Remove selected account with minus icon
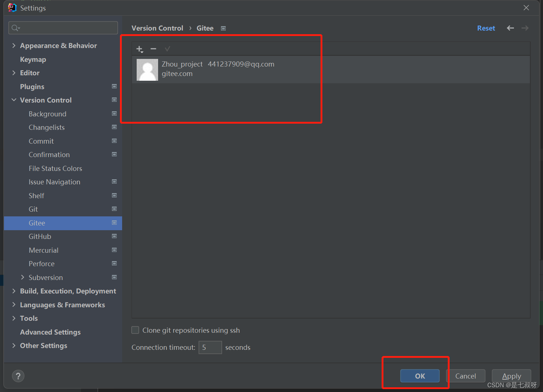 coord(153,49)
